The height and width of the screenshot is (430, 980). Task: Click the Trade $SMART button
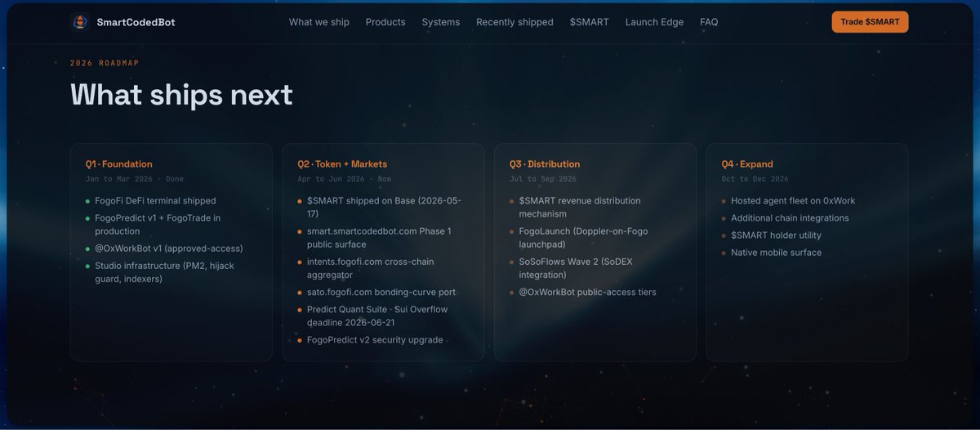870,22
